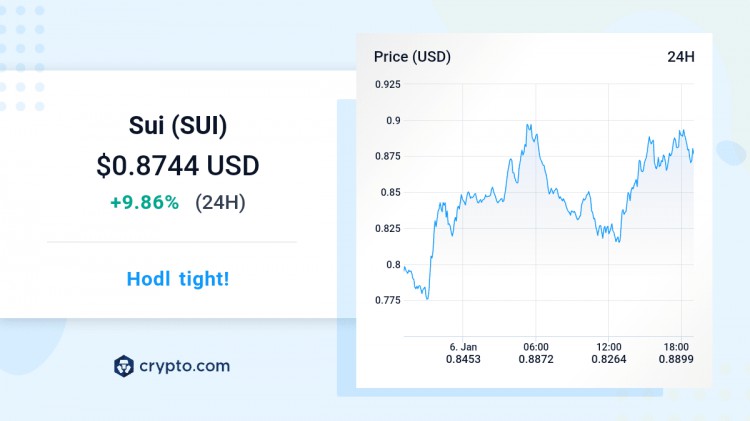The image size is (750, 421).
Task: Click the 18:00 0.8899 time marker
Action: 676,353
